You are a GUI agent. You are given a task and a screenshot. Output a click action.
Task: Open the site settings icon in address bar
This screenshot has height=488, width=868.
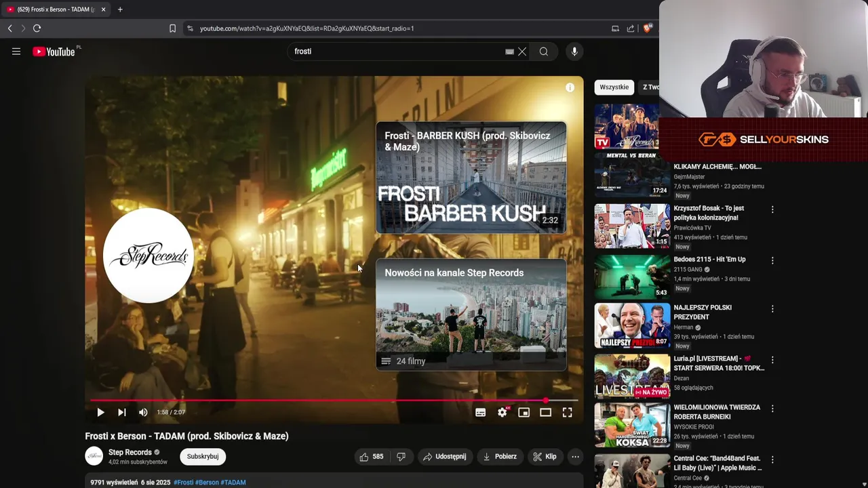point(190,28)
